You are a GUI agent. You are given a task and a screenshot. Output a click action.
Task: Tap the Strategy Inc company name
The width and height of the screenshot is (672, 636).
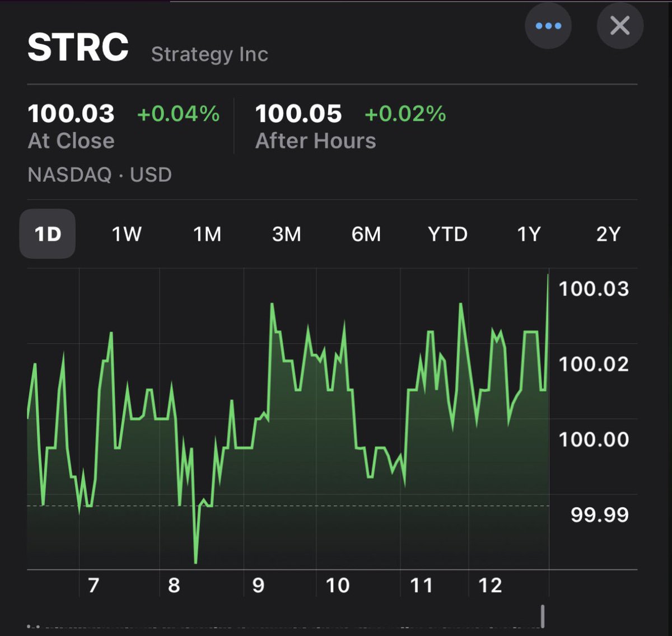209,54
